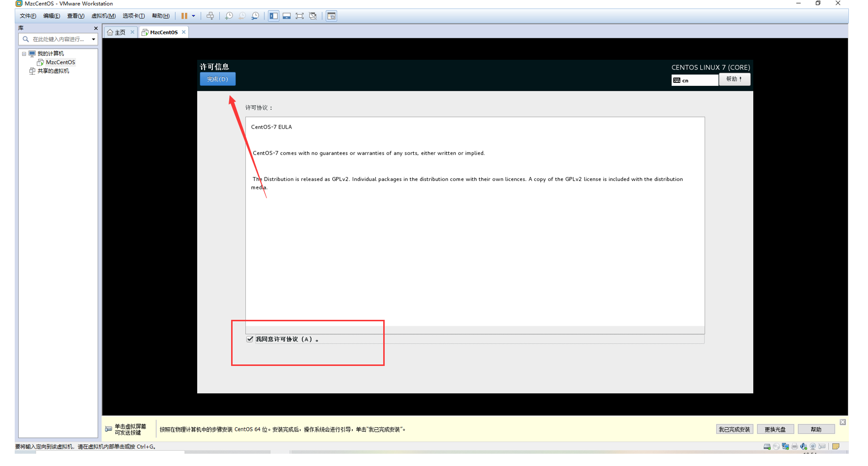
Task: Select 共享的虚拟机 in the library tree
Action: coord(53,71)
